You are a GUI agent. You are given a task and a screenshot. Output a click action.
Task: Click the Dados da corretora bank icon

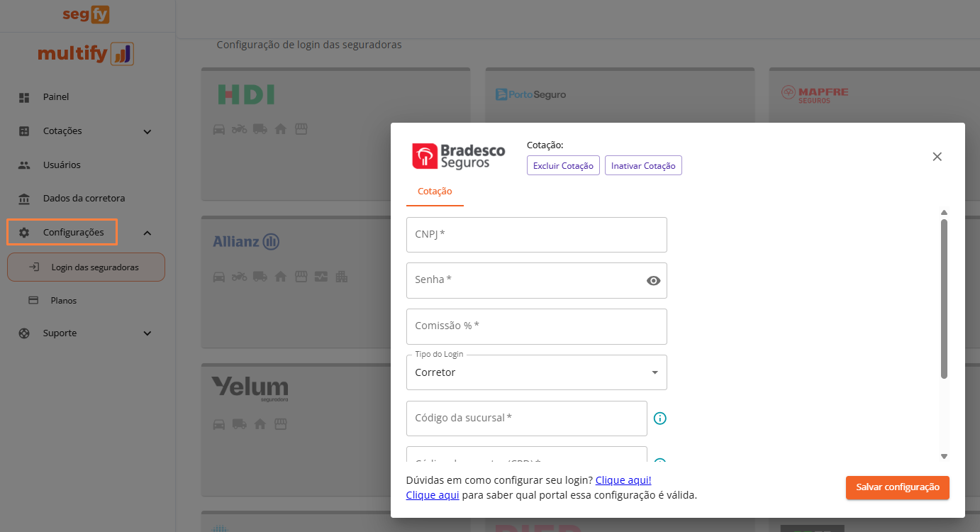(24, 199)
